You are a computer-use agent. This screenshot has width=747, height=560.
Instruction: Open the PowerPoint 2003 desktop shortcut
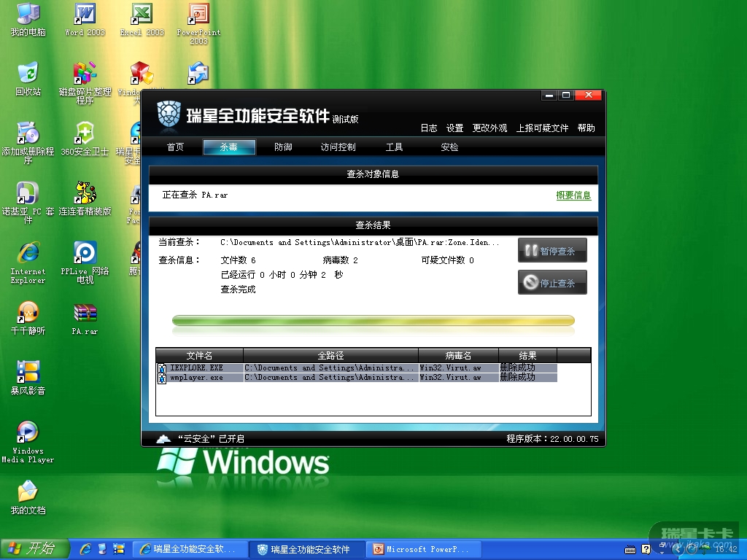click(198, 24)
